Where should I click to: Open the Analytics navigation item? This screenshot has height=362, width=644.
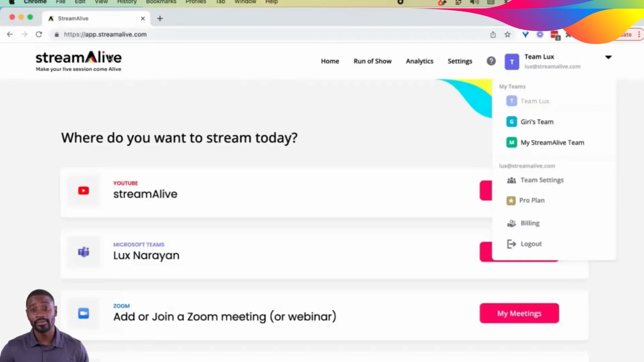420,61
